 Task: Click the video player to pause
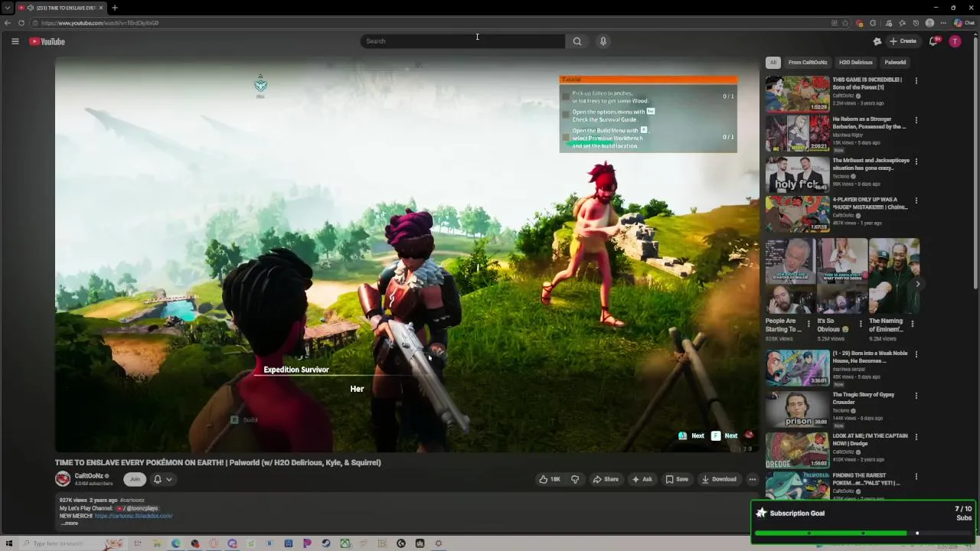click(x=407, y=256)
